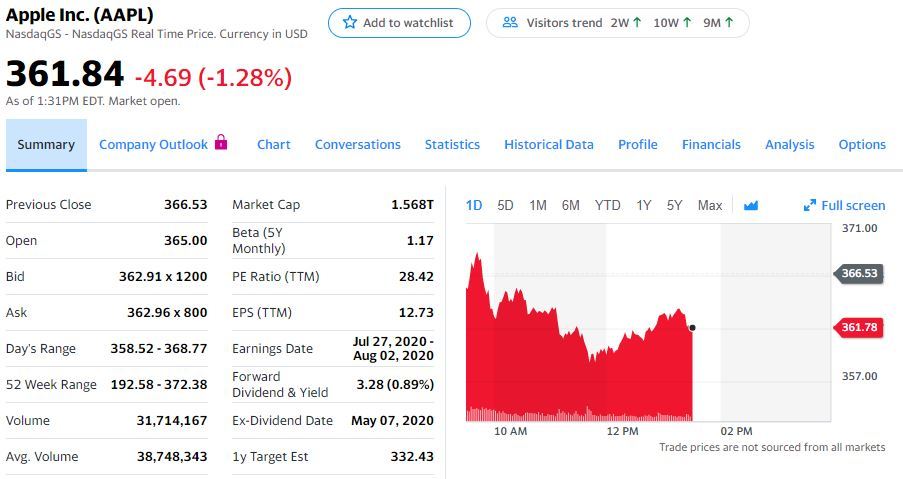Set chart range to YTD

[607, 205]
